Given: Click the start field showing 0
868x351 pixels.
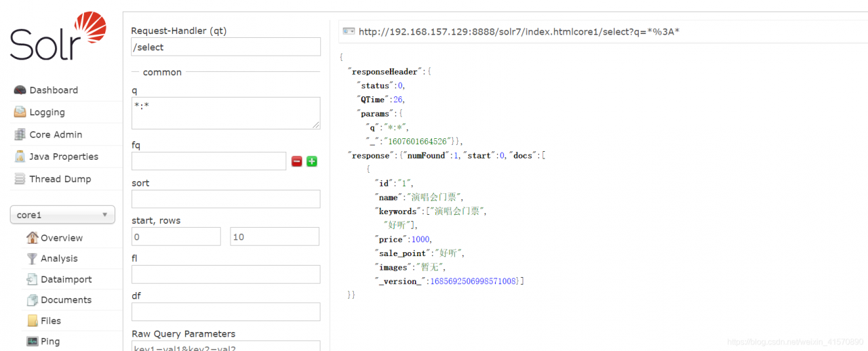Looking at the screenshot, I should click(176, 236).
